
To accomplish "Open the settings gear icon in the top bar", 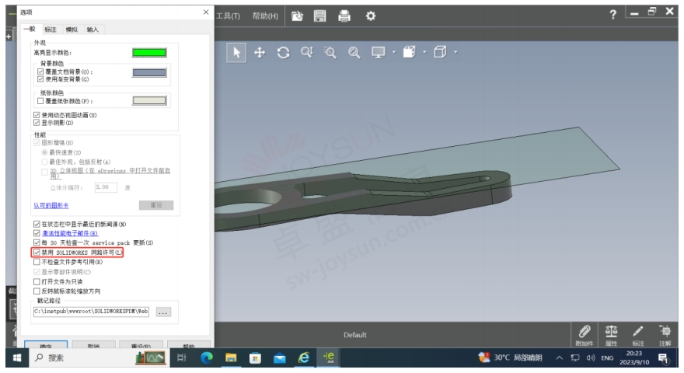I will click(x=370, y=16).
